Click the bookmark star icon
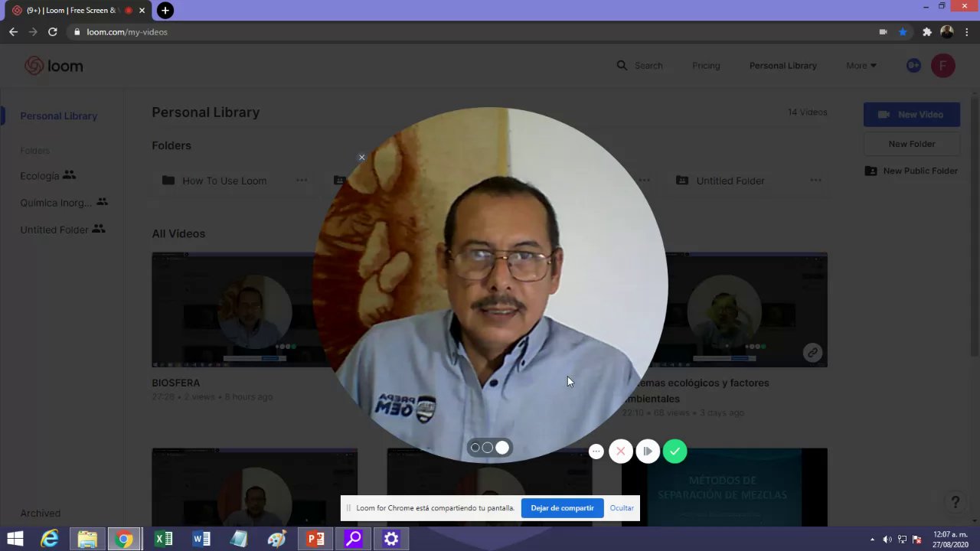 903,32
